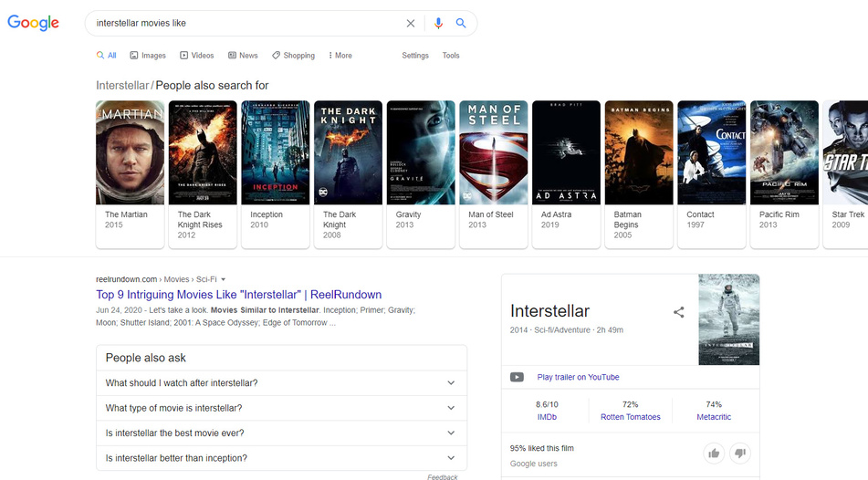Open the Images search tab
The image size is (868, 480).
pyautogui.click(x=148, y=56)
